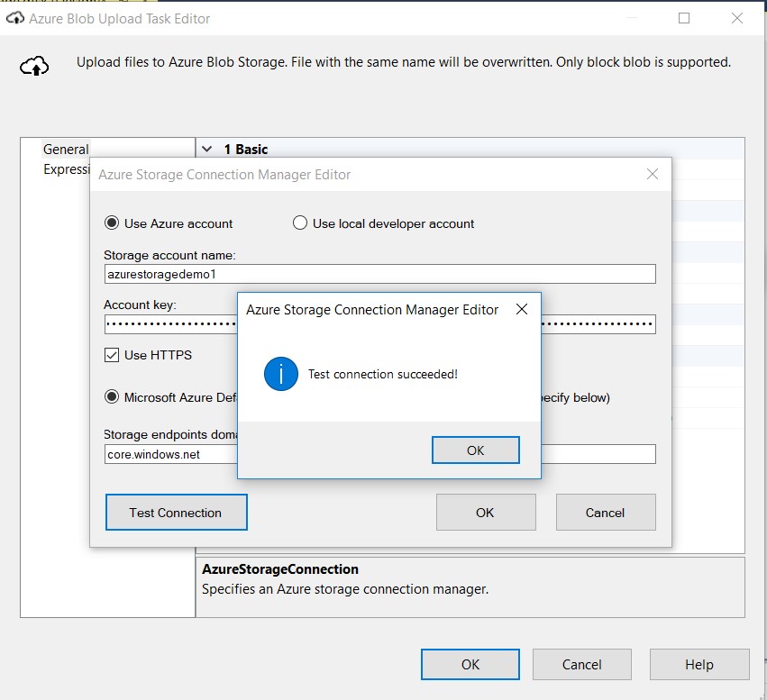Open the General page in the left pane
The width and height of the screenshot is (767, 700).
[x=66, y=150]
